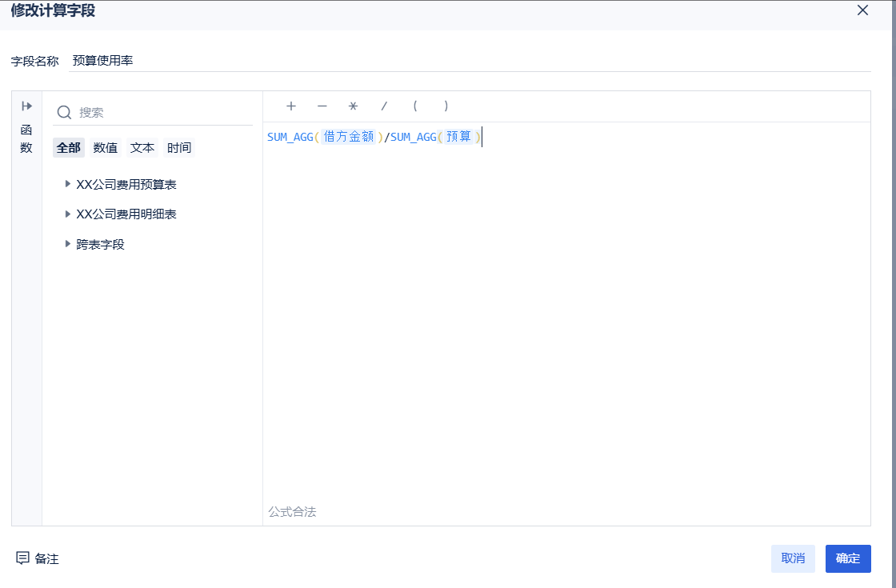Insert the minus operator
The width and height of the screenshot is (896, 588).
(x=322, y=106)
